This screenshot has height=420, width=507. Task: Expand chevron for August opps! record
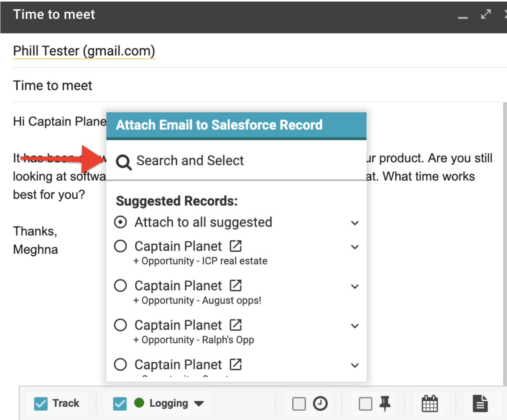pyautogui.click(x=355, y=287)
